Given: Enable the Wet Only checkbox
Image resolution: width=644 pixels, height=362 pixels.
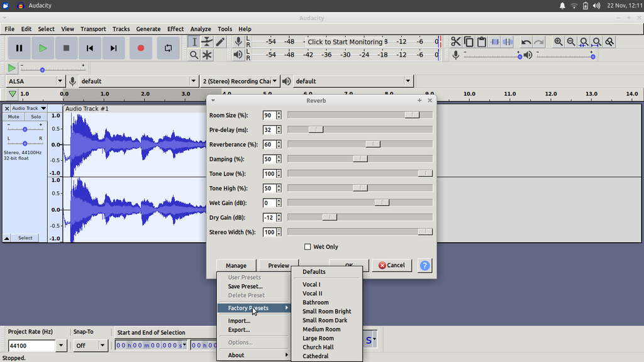Looking at the screenshot, I should click(308, 246).
